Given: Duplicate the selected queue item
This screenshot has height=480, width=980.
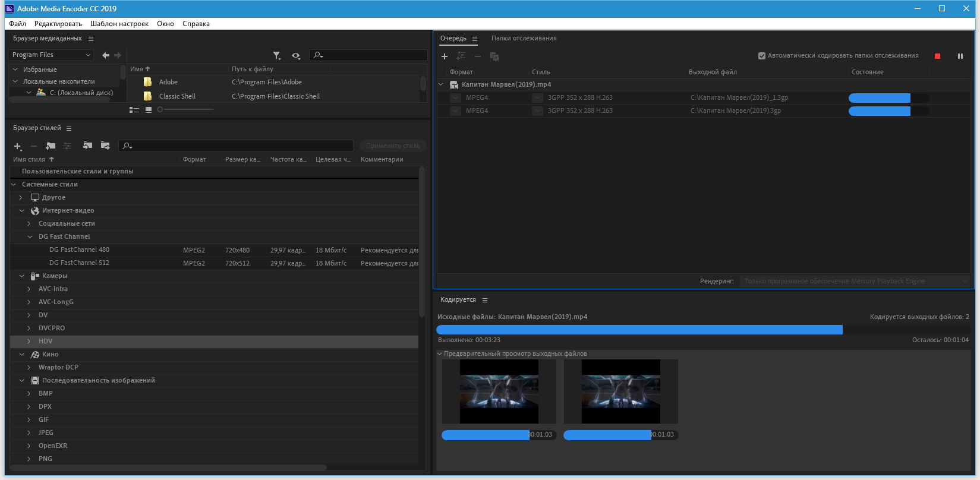Looking at the screenshot, I should tap(494, 56).
